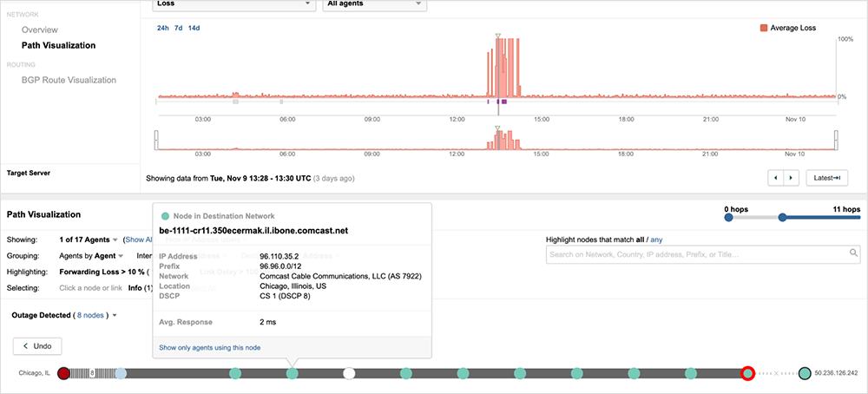Click the red-outlined node with forwarding loss

coord(747,373)
